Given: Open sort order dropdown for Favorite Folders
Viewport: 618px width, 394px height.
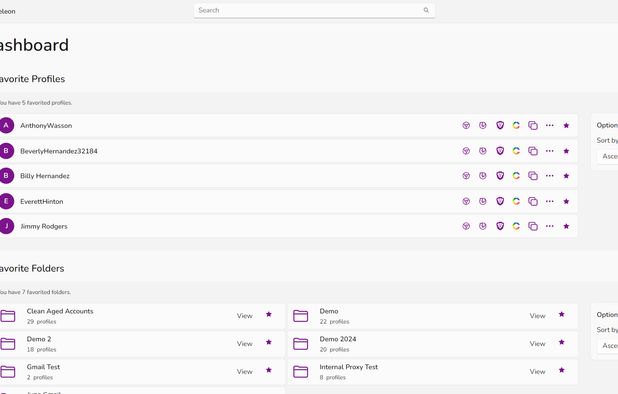Looking at the screenshot, I should click(607, 346).
